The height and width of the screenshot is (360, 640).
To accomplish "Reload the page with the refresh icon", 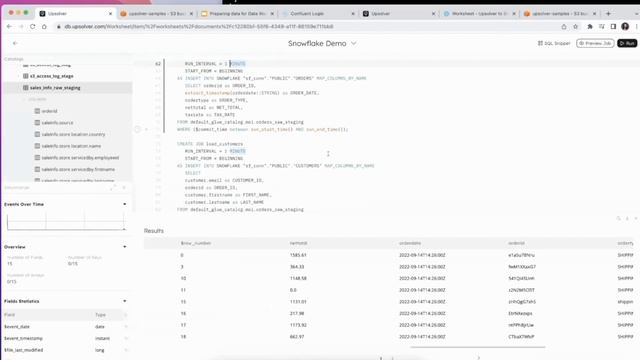I will click(x=32, y=27).
